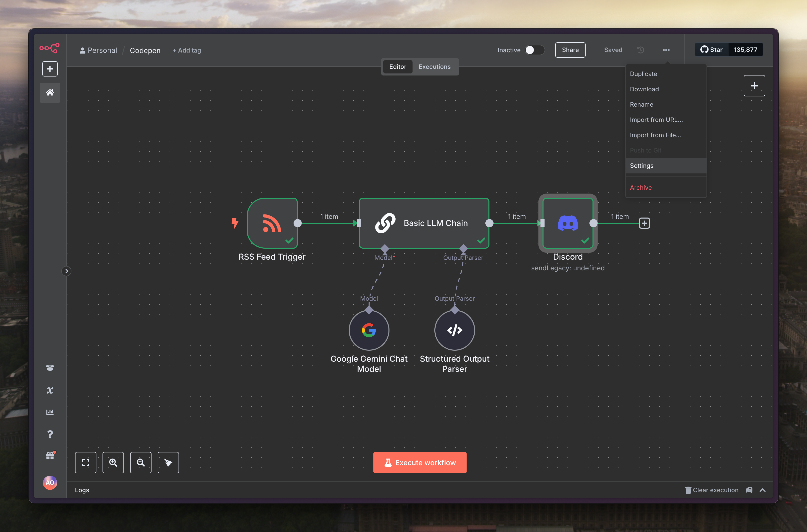Image resolution: width=807 pixels, height=532 pixels.
Task: Toggle the workflow Inactive switch
Action: (534, 50)
